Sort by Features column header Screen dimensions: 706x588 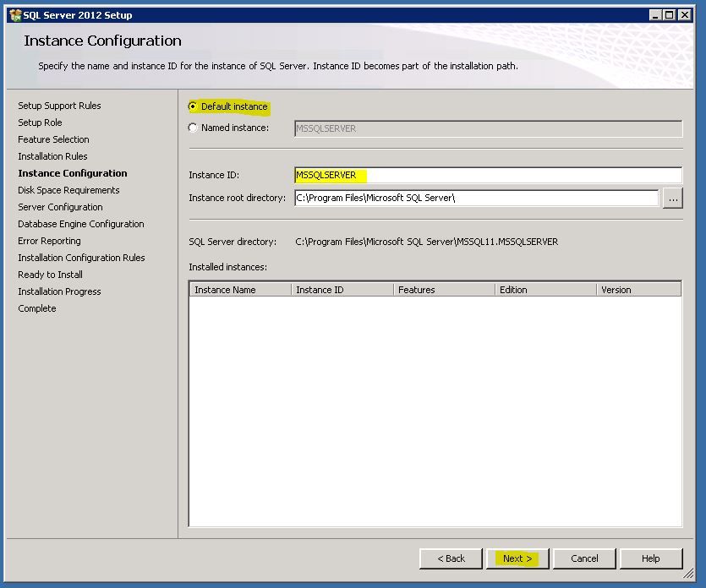click(445, 290)
